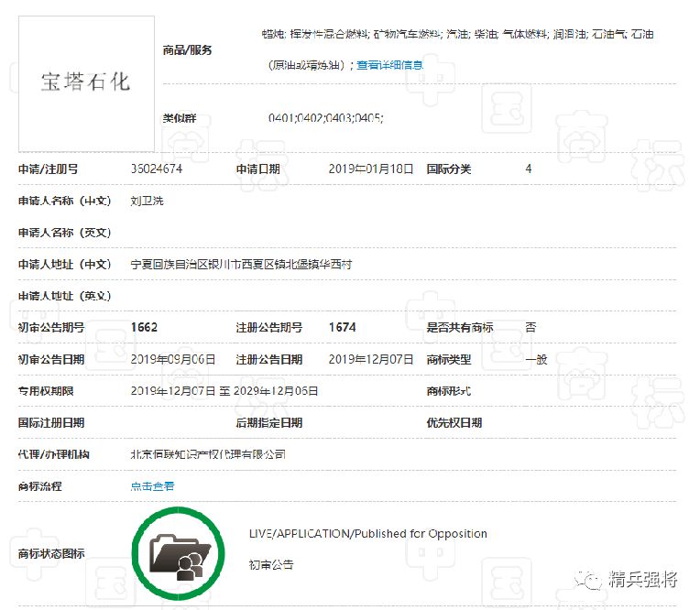Image resolution: width=700 pixels, height=610 pixels.
Task: Select the goods list line starting 蜡烛; 挥发性混合燃料
Action: point(457,34)
